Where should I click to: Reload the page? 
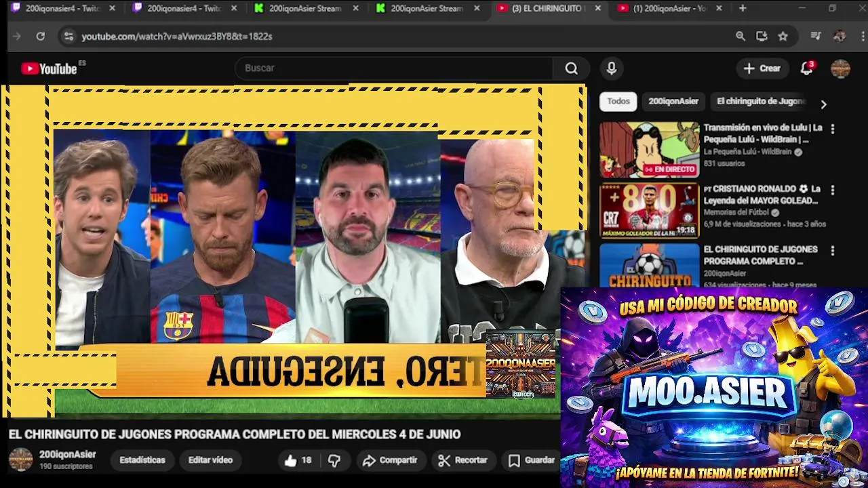click(41, 37)
